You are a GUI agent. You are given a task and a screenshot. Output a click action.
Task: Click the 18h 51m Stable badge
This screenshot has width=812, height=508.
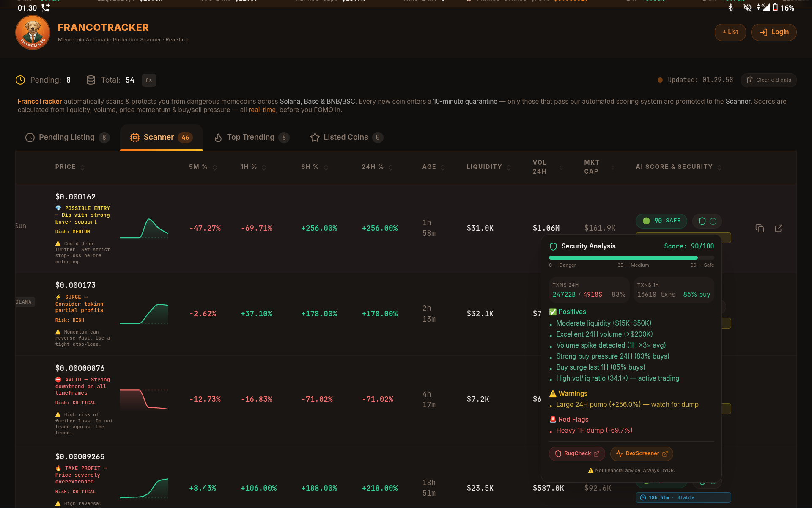(x=683, y=497)
